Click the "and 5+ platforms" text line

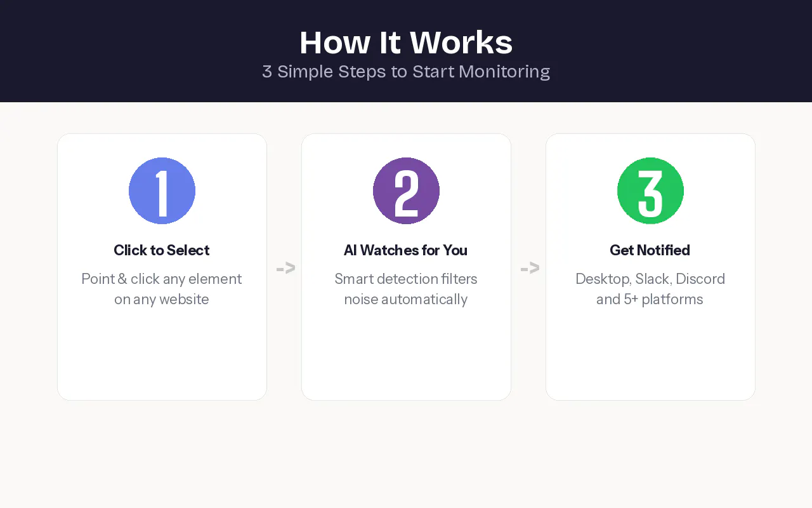(650, 299)
